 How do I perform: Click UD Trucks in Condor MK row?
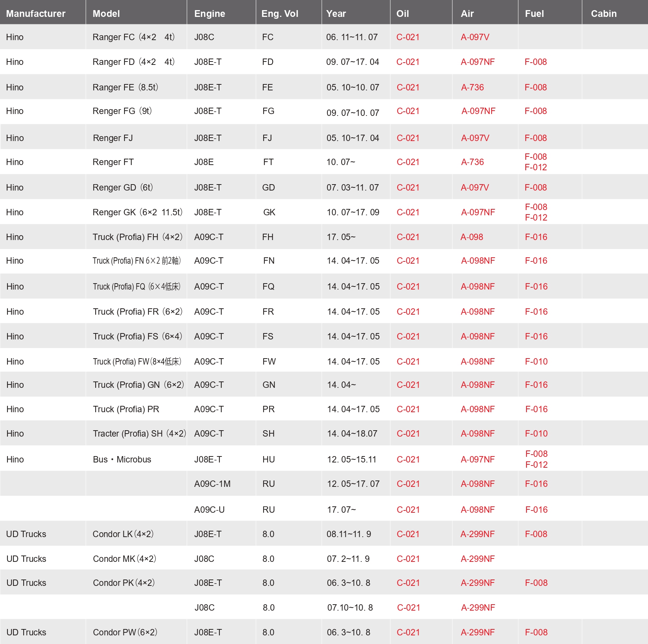pyautogui.click(x=26, y=559)
